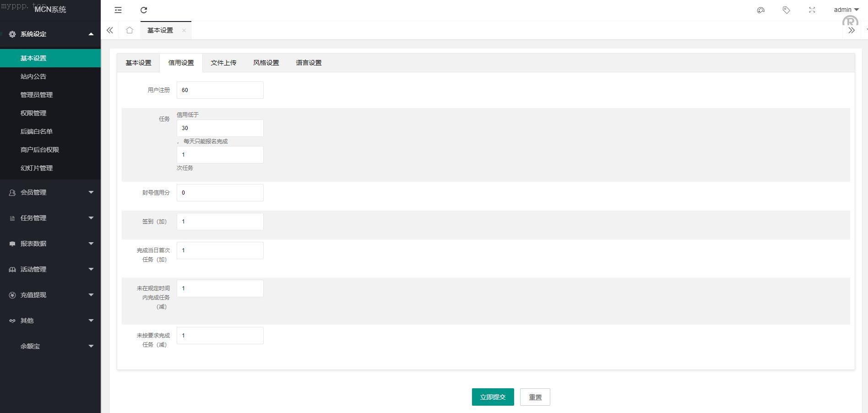Close the 基本设置 page tab
Image resolution: width=868 pixels, height=413 pixels.
point(184,31)
